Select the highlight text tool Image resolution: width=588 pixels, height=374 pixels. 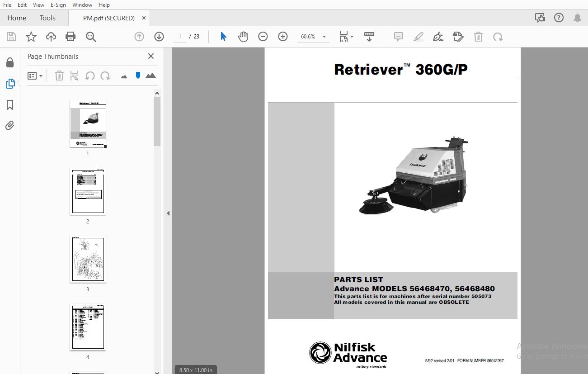[x=419, y=37]
